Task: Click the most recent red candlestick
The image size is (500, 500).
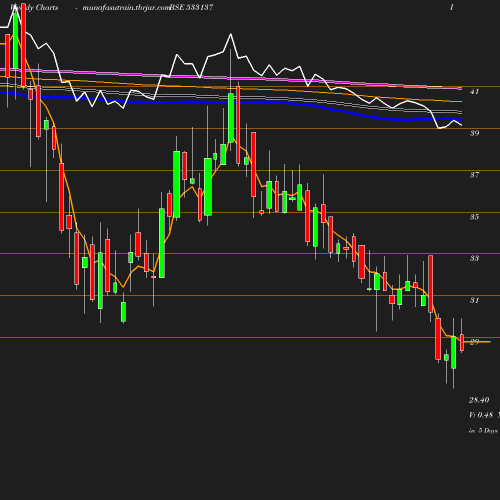Action: point(462,343)
